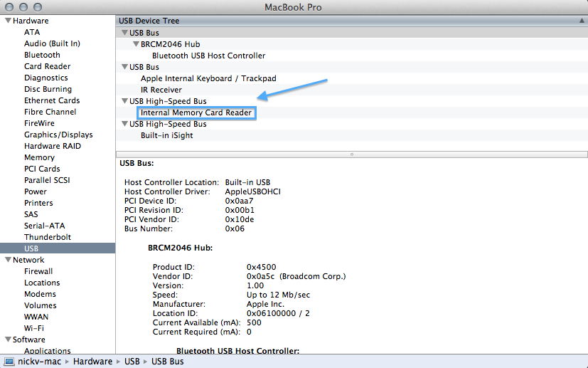Click the PCI Vendor ID value 0x10de
Screen dimensions: 588x368
(x=240, y=219)
